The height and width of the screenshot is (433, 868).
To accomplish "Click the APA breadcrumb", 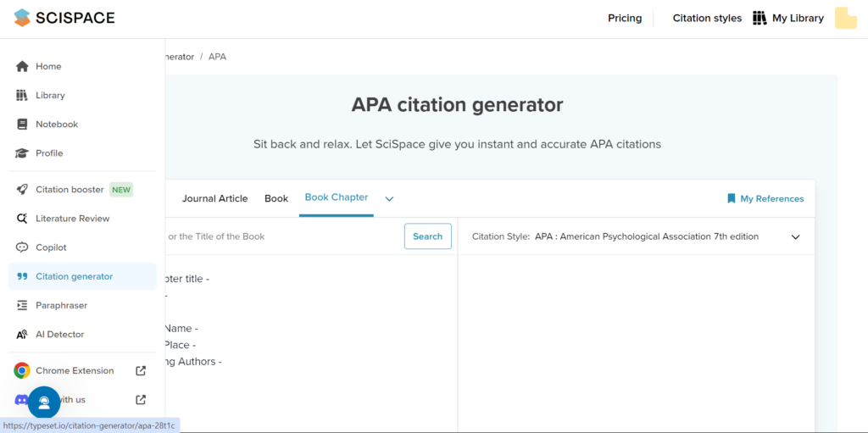I will click(218, 57).
